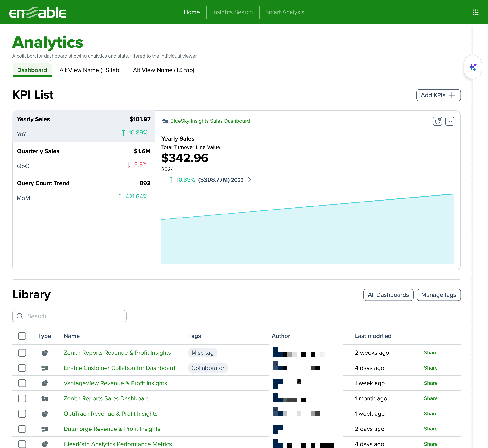Click pie chart icon for VantageView row
The height and width of the screenshot is (448, 488).
point(45,383)
